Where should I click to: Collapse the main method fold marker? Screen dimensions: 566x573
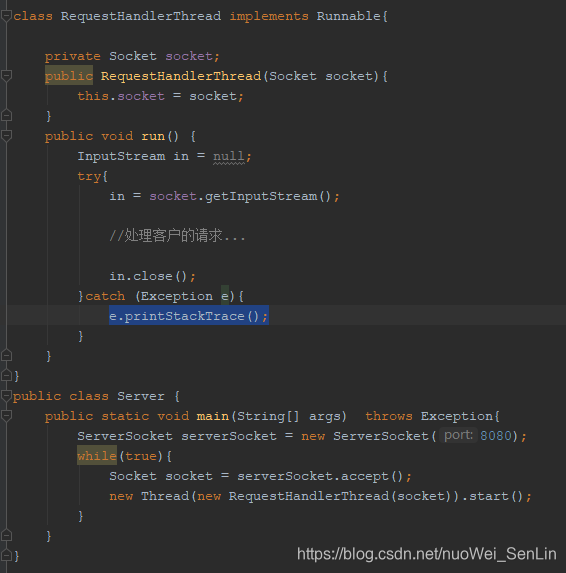click(6, 416)
